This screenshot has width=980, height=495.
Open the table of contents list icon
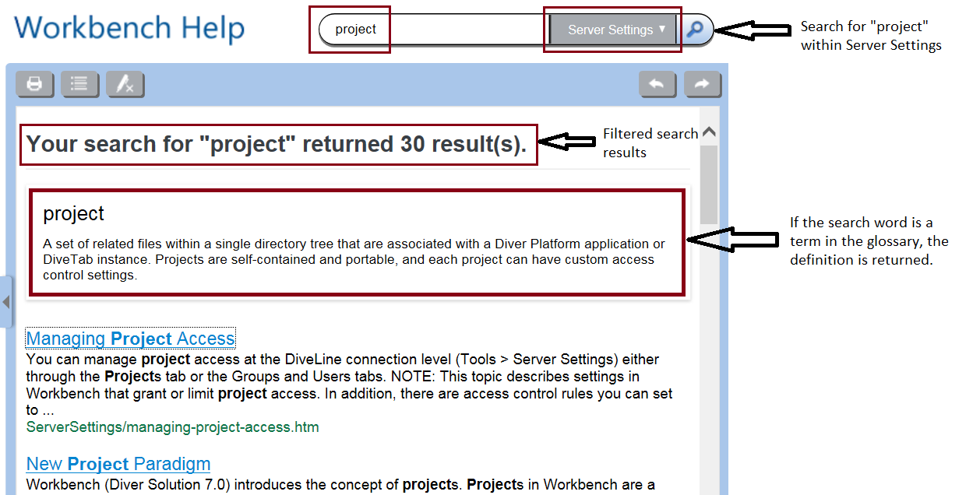pyautogui.click(x=79, y=84)
